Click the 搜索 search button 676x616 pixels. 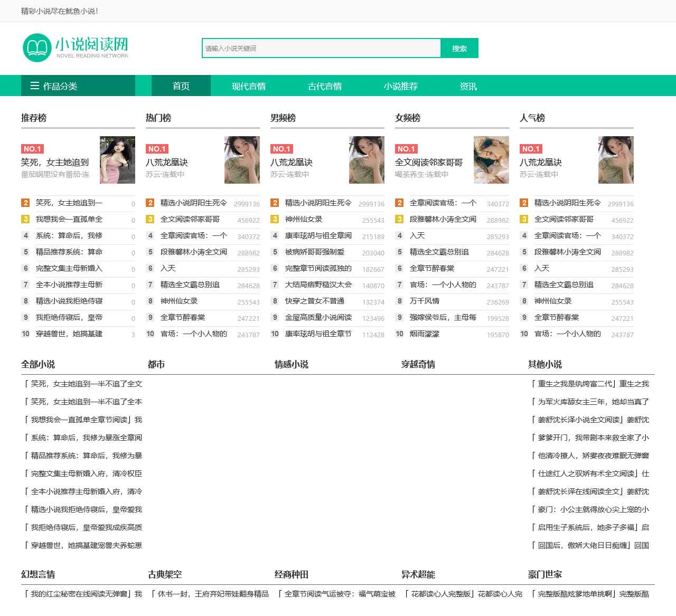click(x=459, y=48)
